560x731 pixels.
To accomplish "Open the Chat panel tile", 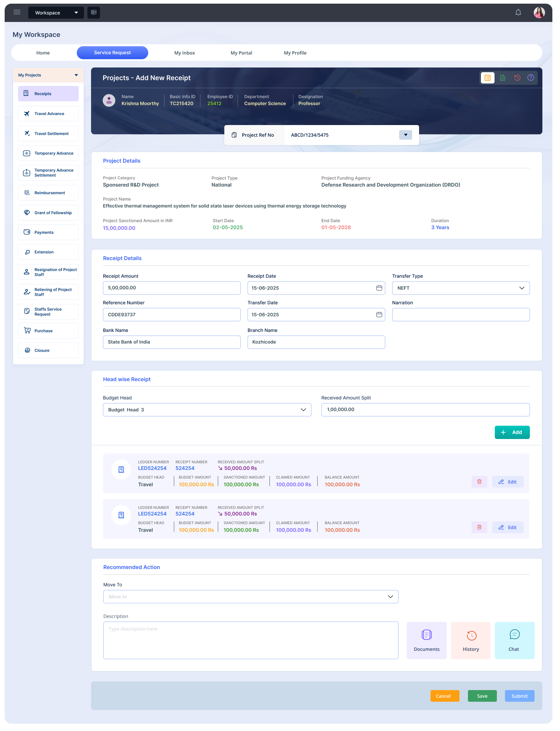I will pyautogui.click(x=514, y=640).
